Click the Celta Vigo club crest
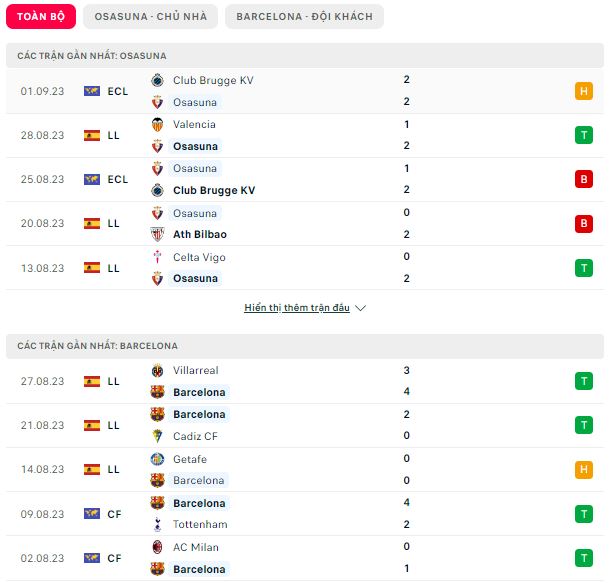 [157, 257]
